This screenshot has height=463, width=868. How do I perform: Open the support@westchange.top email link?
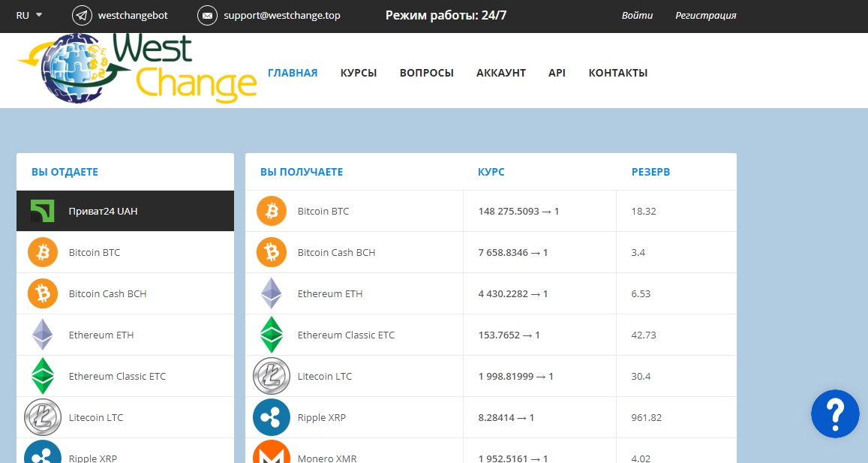point(282,16)
